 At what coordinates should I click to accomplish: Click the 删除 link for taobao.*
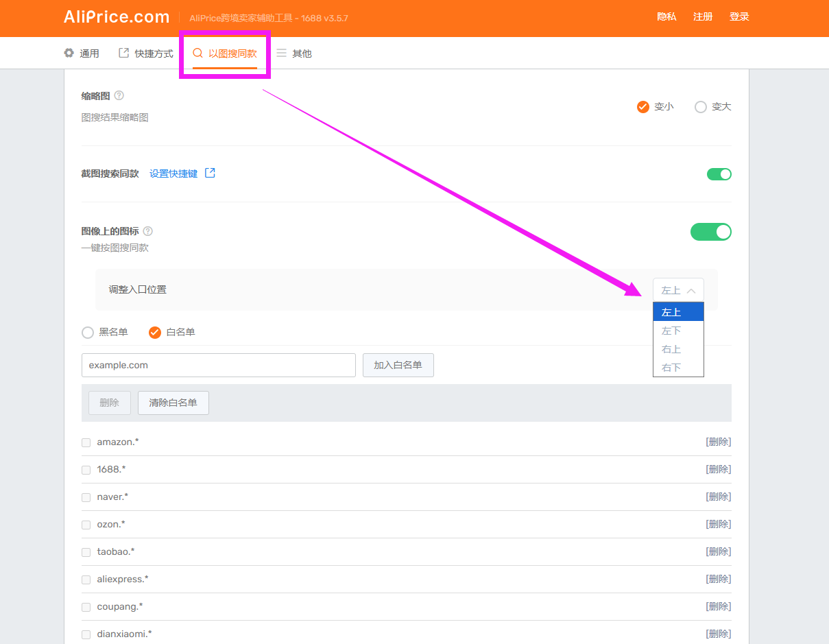(718, 551)
